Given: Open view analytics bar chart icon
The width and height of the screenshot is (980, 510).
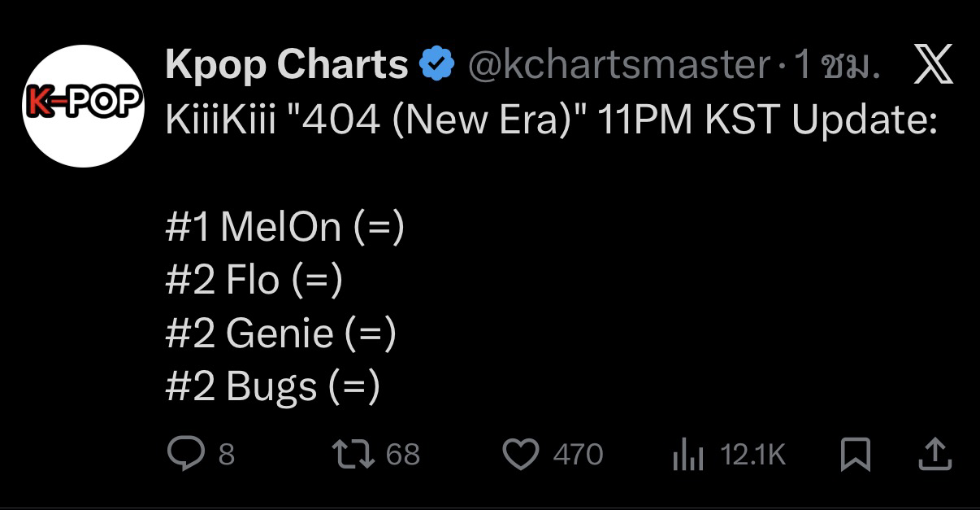Looking at the screenshot, I should 687,456.
